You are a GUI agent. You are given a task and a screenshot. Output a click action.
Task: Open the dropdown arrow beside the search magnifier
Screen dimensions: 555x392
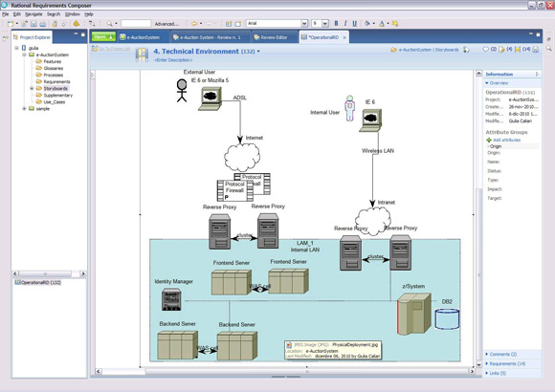pos(116,24)
